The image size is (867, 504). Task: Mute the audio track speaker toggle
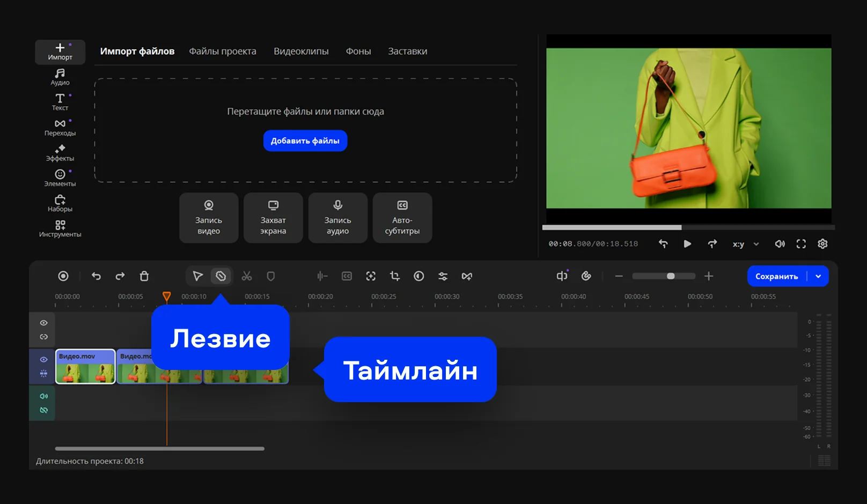tap(43, 396)
